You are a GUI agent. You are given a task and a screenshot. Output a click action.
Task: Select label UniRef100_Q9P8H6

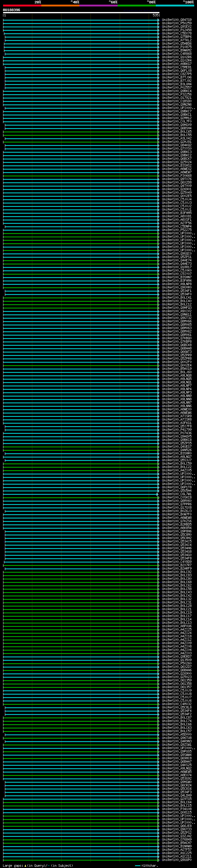[176, 531]
